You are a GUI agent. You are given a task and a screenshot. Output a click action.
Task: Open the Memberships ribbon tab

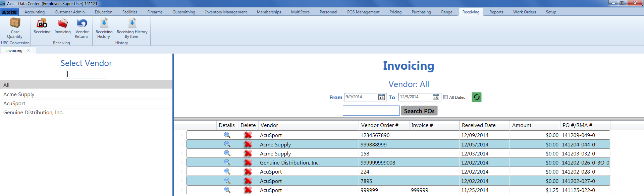[x=269, y=12]
